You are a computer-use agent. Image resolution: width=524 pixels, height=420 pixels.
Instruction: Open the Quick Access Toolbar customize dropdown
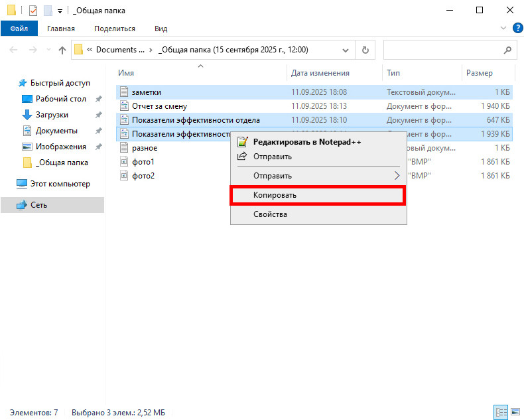click(x=60, y=11)
